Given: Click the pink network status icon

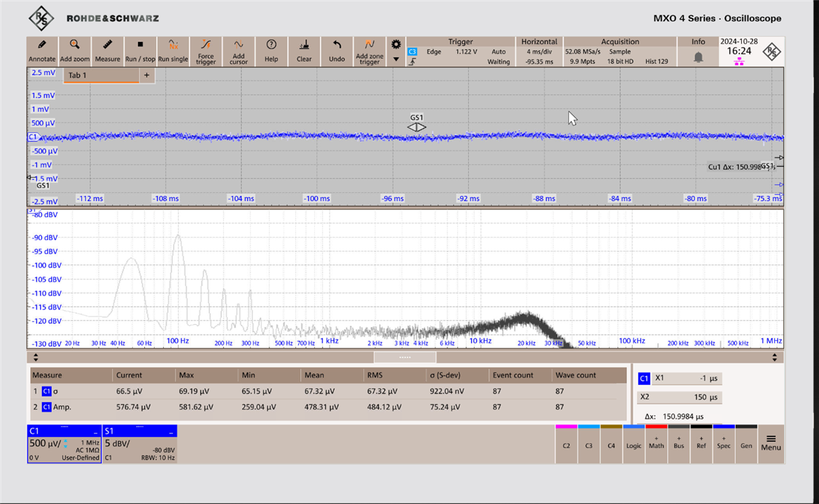Looking at the screenshot, I should [738, 62].
